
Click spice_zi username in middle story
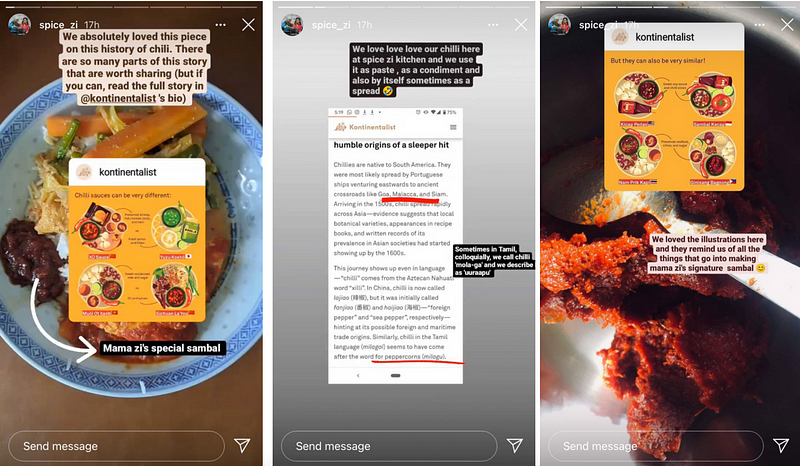coord(331,25)
